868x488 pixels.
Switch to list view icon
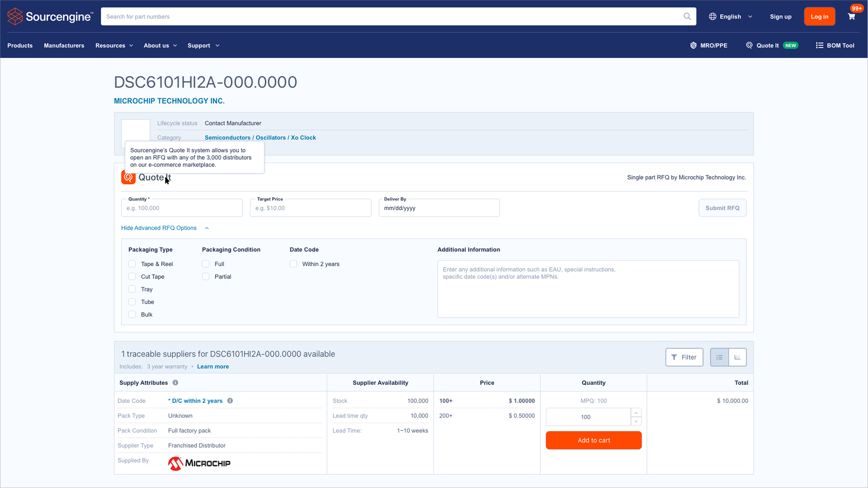tap(719, 357)
